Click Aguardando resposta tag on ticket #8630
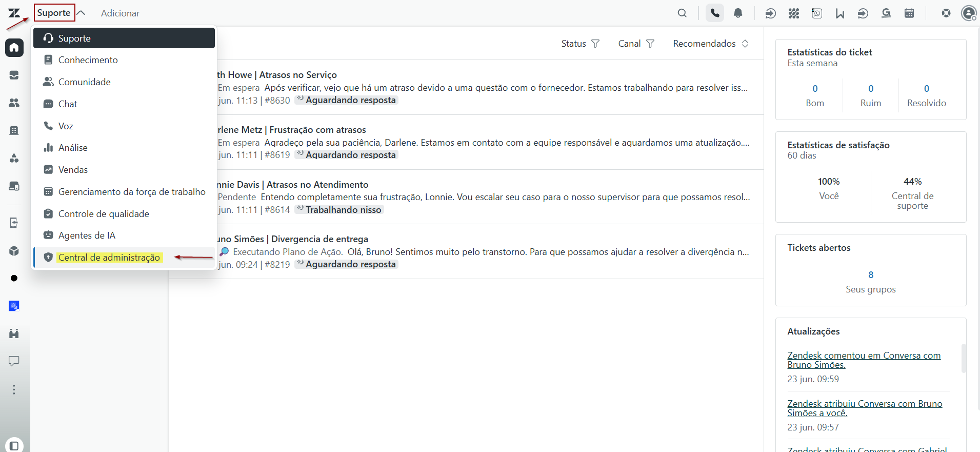 click(x=346, y=100)
